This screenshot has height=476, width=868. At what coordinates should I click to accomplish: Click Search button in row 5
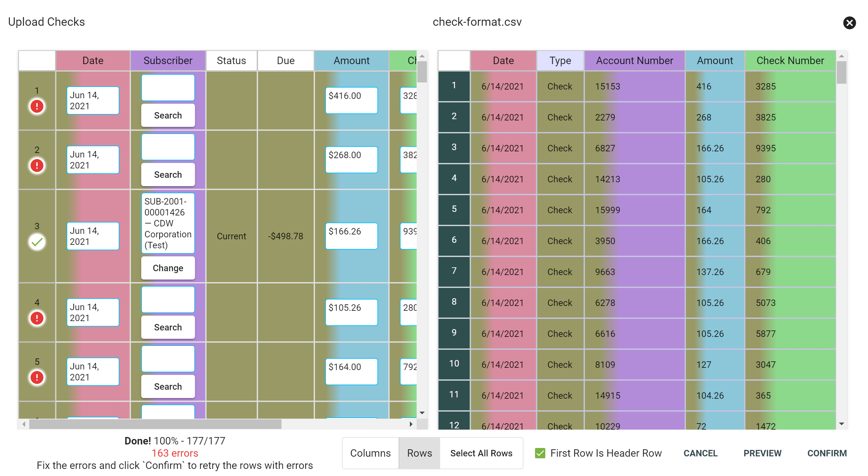pos(168,386)
